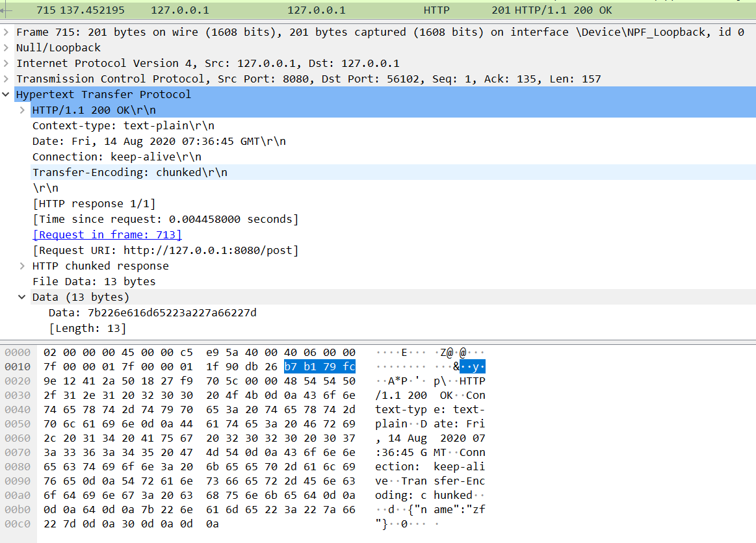
Task: Expand the HTTP/1.1 200 OK line
Action: pyautogui.click(x=22, y=110)
